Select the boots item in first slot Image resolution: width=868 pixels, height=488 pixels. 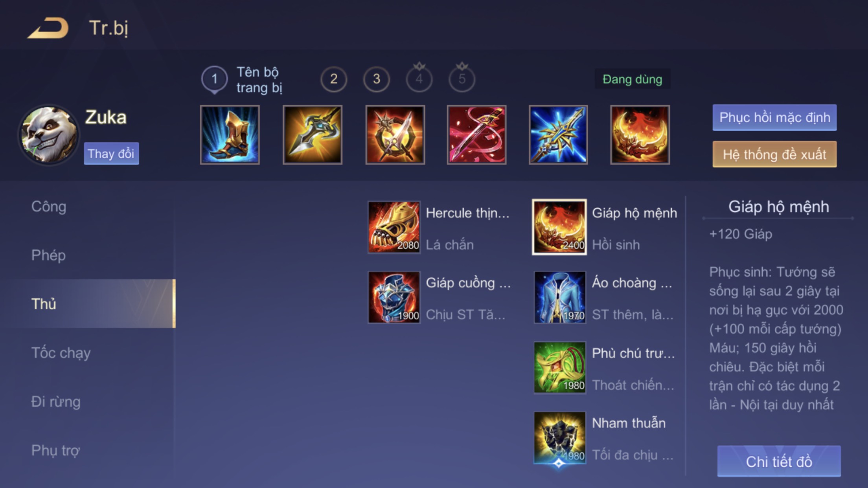pos(230,135)
